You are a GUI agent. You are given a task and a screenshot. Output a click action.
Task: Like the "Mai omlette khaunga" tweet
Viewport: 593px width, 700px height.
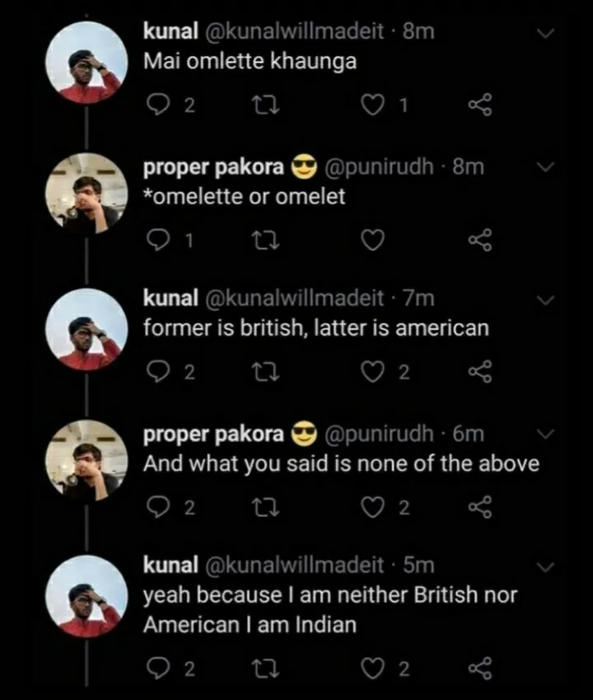(372, 105)
